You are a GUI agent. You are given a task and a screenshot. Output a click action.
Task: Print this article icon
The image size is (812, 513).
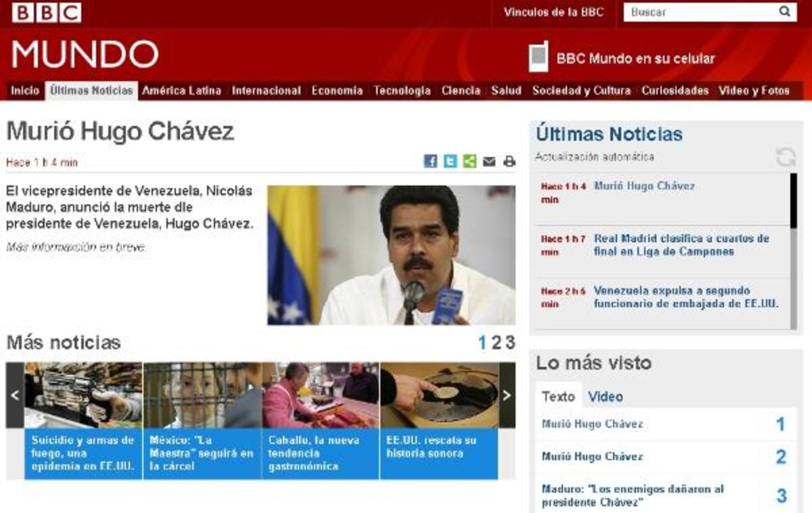[x=509, y=162]
